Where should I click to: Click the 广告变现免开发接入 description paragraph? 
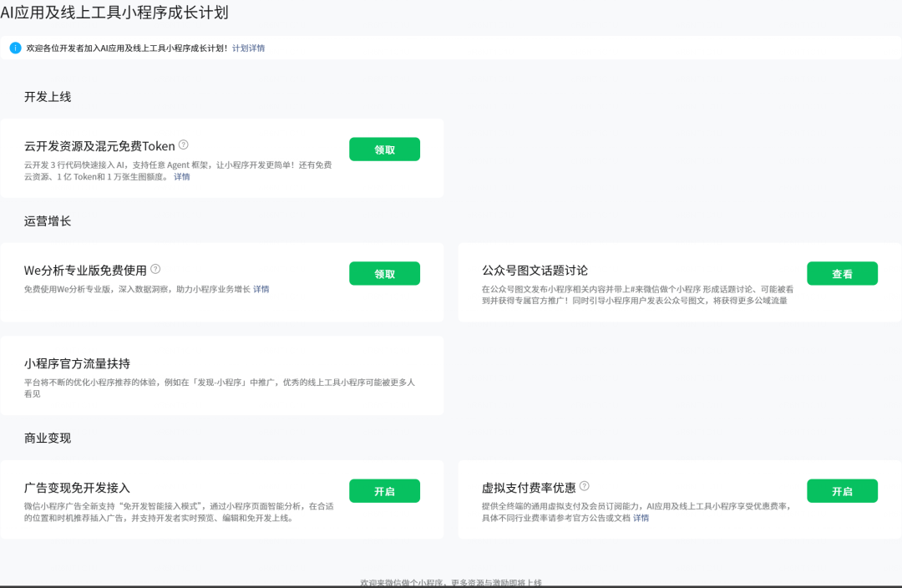[x=179, y=512]
